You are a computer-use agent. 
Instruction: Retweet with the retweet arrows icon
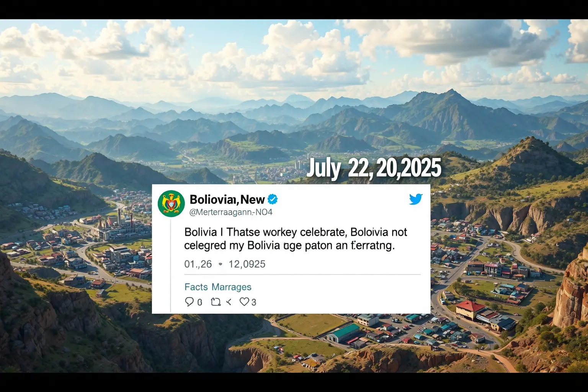pyautogui.click(x=216, y=302)
